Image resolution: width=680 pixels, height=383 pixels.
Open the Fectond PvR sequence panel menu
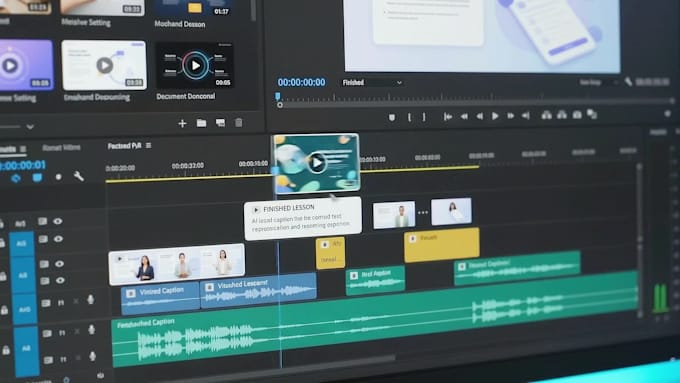coord(149,145)
